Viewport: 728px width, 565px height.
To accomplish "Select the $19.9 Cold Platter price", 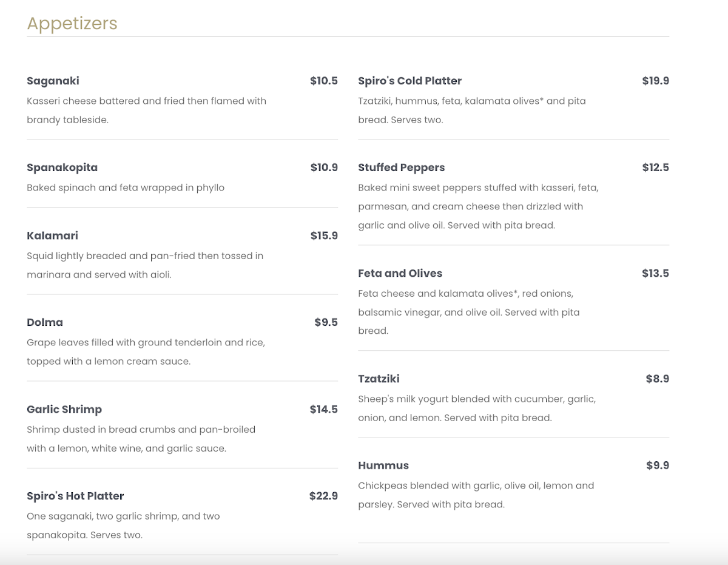I will [655, 81].
